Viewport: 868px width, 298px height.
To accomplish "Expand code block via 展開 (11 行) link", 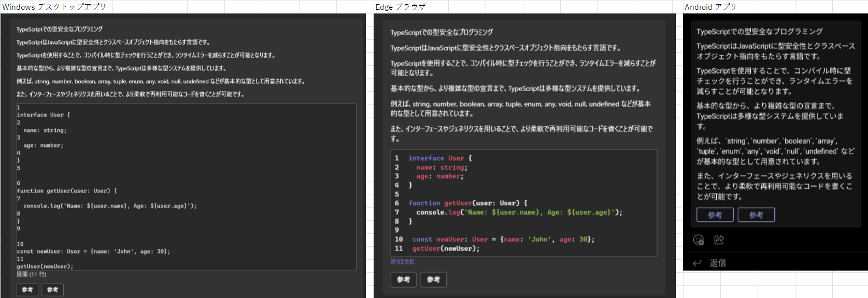I will click(x=31, y=274).
